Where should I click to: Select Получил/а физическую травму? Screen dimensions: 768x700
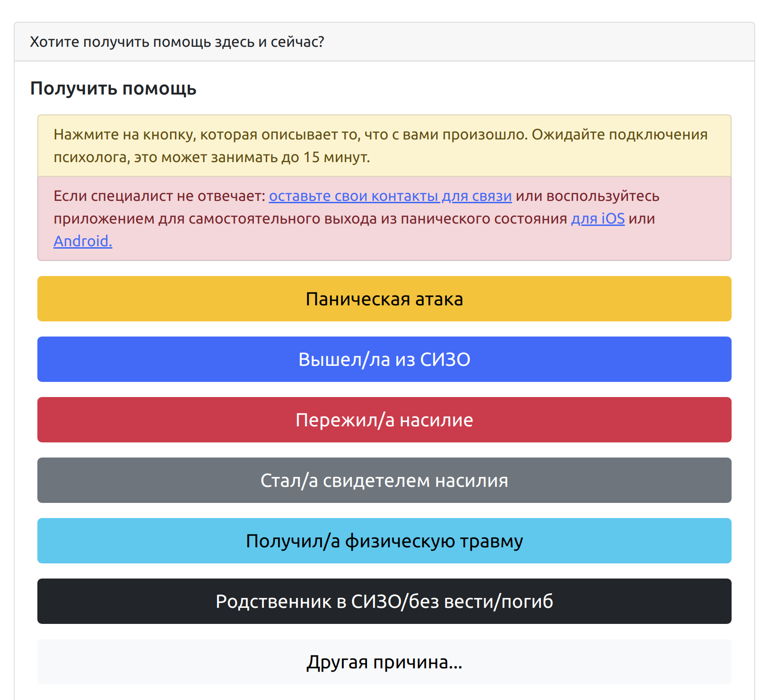click(384, 541)
